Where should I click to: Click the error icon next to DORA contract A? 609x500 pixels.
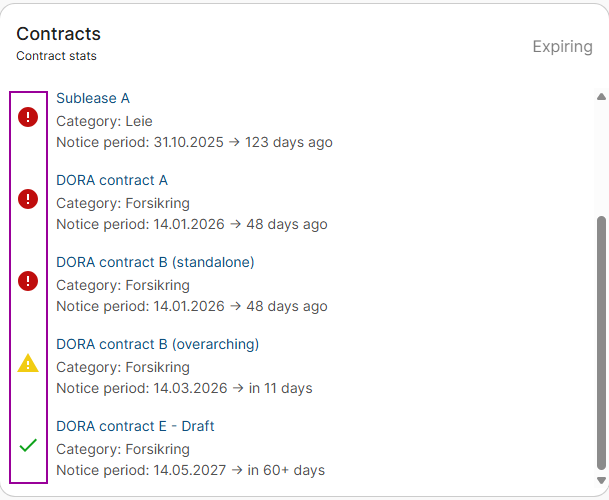coord(28,199)
